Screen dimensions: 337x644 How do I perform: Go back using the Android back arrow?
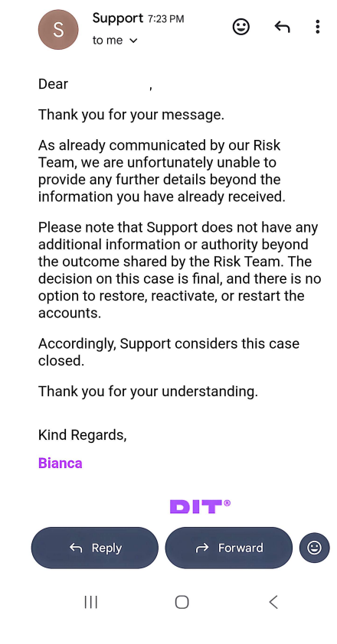click(273, 602)
